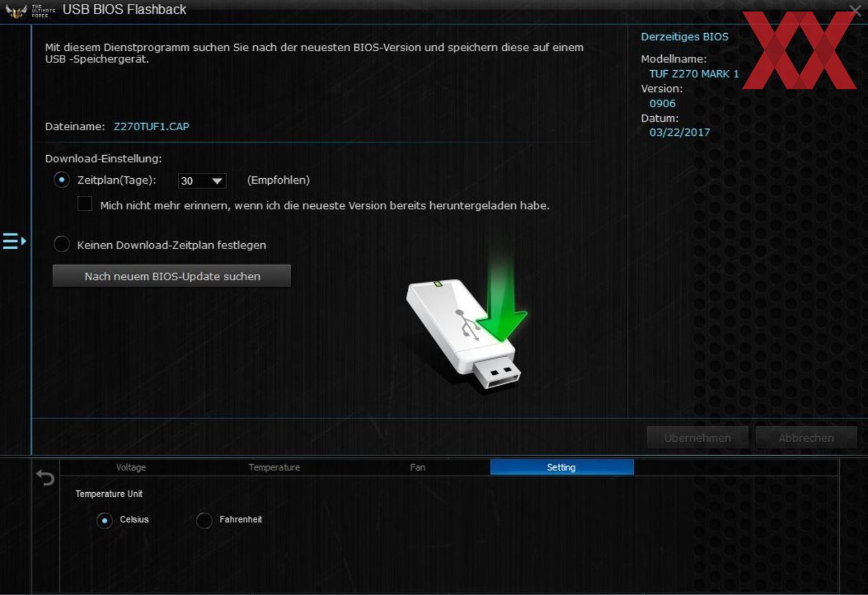Viewport: 868px width, 595px height.
Task: Click the back arrow icon
Action: point(45,477)
